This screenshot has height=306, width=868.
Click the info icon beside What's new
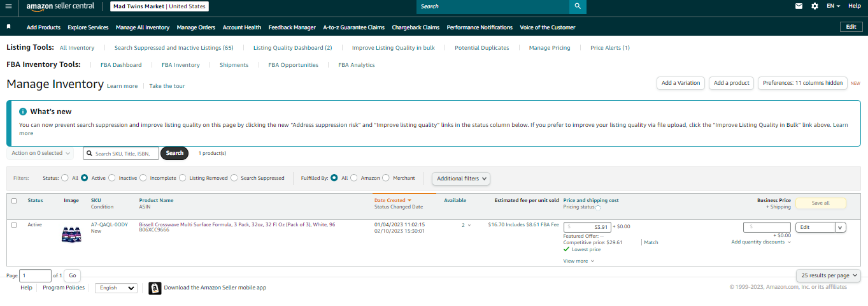(x=23, y=112)
